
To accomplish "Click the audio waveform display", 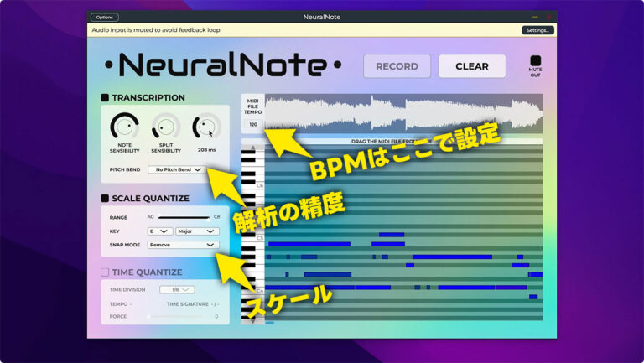I will coord(403,114).
